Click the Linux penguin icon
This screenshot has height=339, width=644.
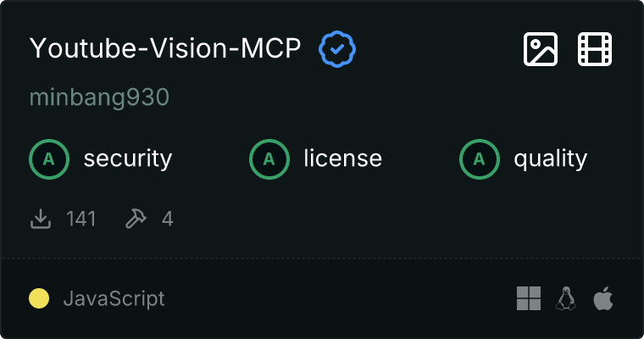pyautogui.click(x=566, y=298)
